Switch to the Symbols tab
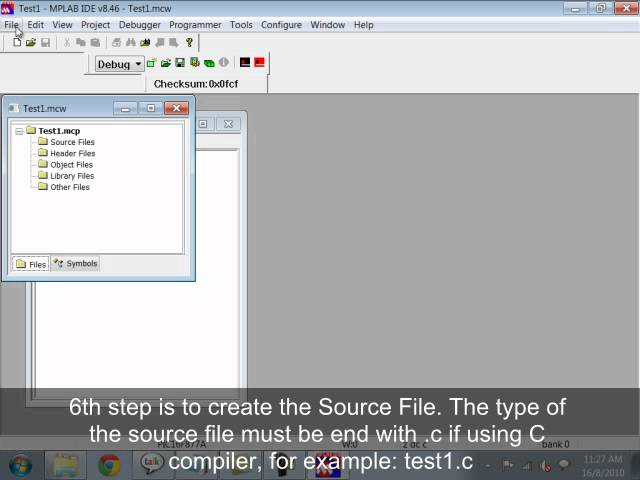 pos(76,264)
